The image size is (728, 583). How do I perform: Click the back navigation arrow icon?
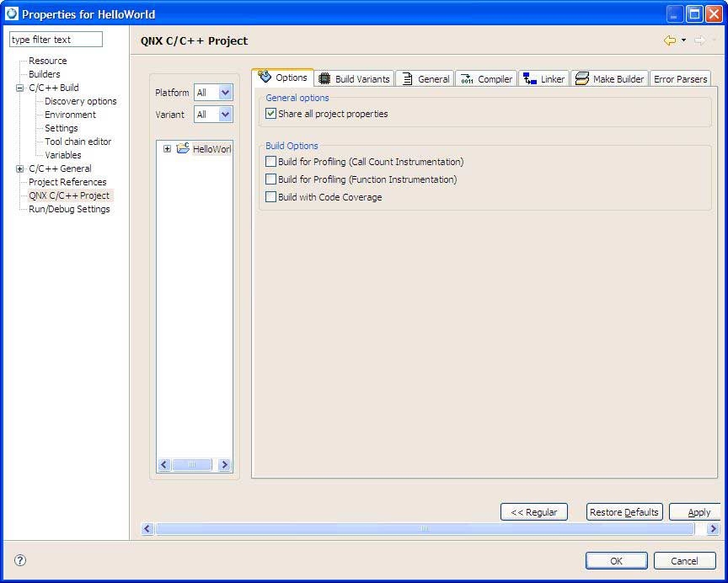(670, 40)
